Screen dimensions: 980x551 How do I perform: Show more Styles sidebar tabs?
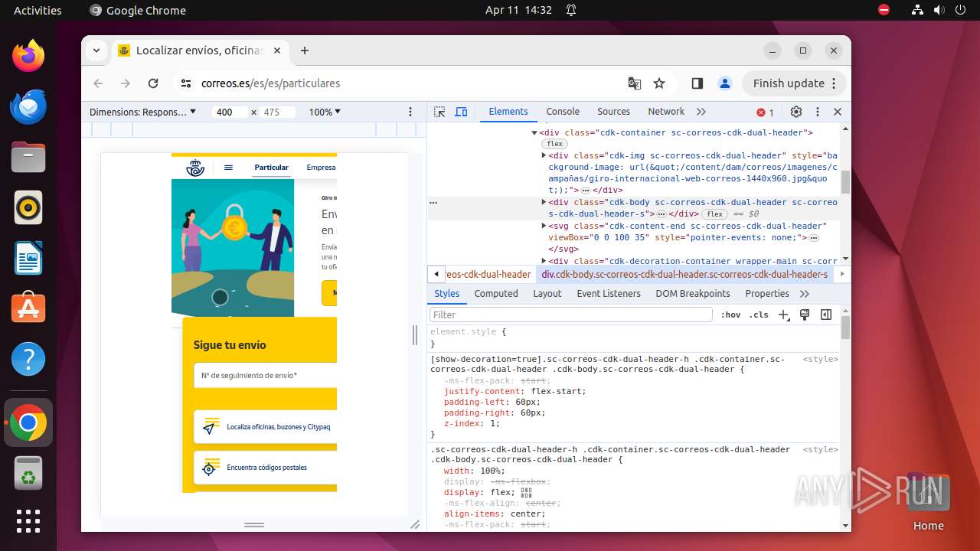(x=805, y=294)
